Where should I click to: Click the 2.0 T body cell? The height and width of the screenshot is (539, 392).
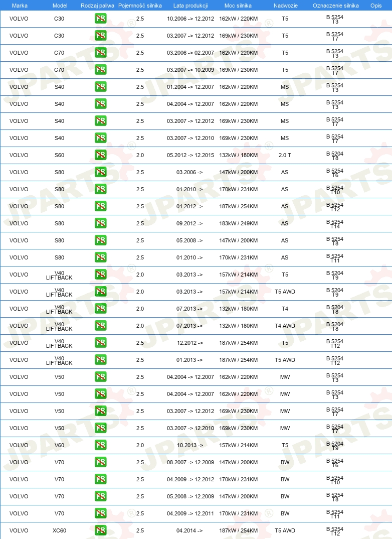pos(285,155)
